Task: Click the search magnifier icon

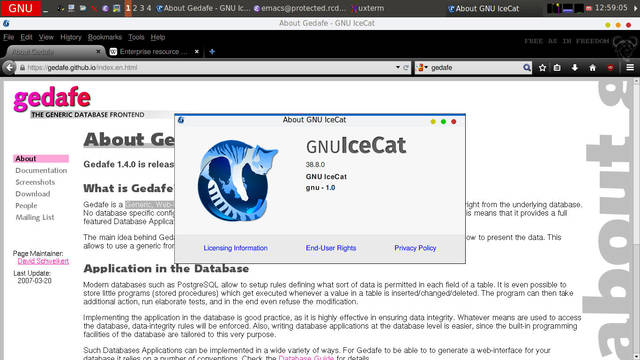Action: [527, 68]
